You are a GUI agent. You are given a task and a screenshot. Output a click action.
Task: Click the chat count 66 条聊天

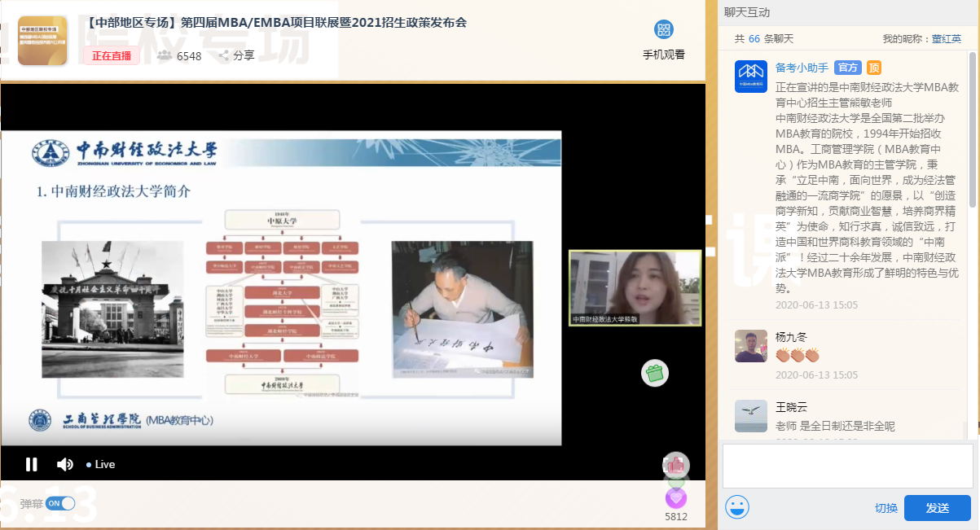click(x=764, y=38)
